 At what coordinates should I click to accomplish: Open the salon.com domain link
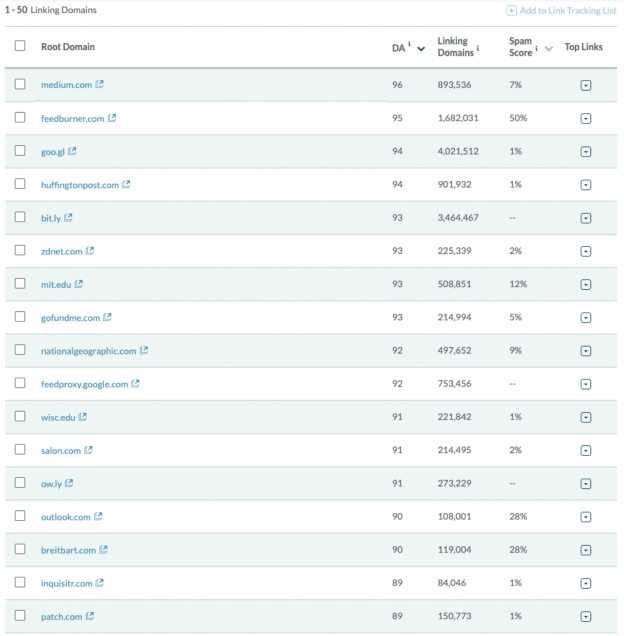[x=61, y=451]
